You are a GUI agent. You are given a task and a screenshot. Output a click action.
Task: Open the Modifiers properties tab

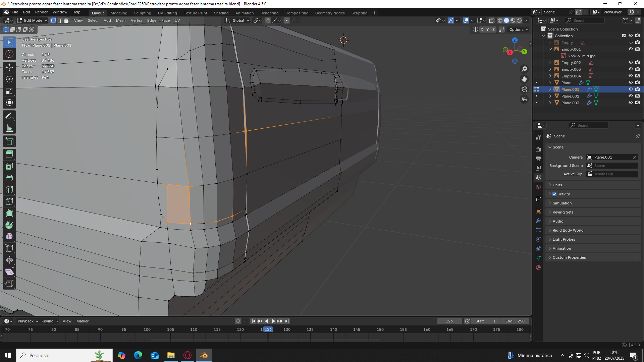point(538,221)
